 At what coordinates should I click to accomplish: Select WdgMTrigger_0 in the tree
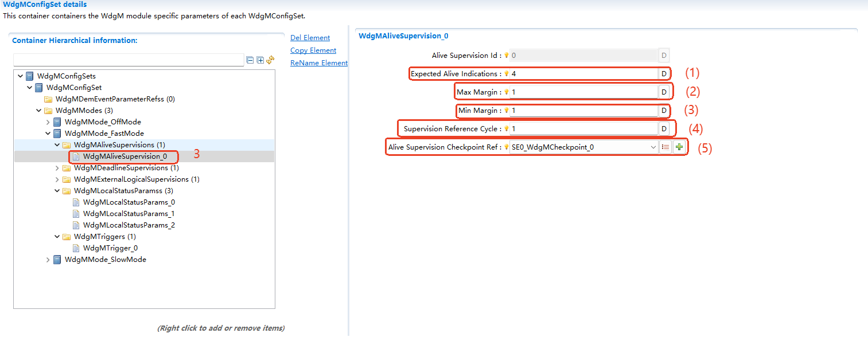coord(110,248)
